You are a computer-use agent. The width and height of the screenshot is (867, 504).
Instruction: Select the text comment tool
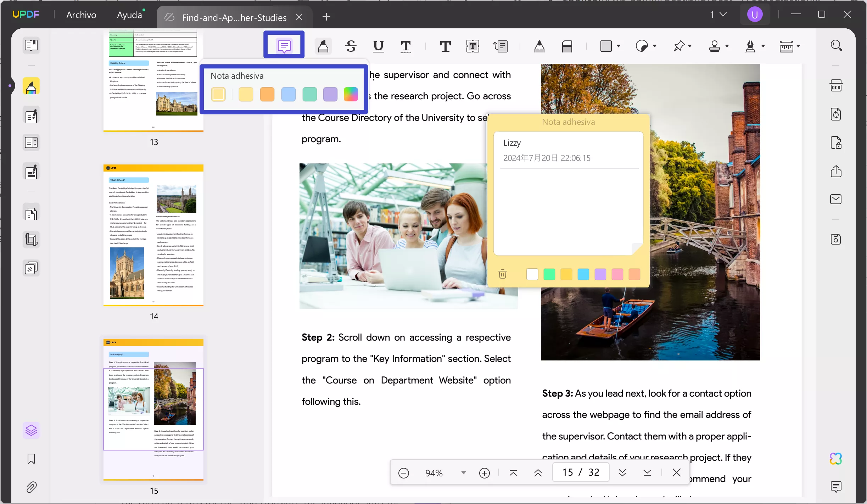[x=445, y=46]
